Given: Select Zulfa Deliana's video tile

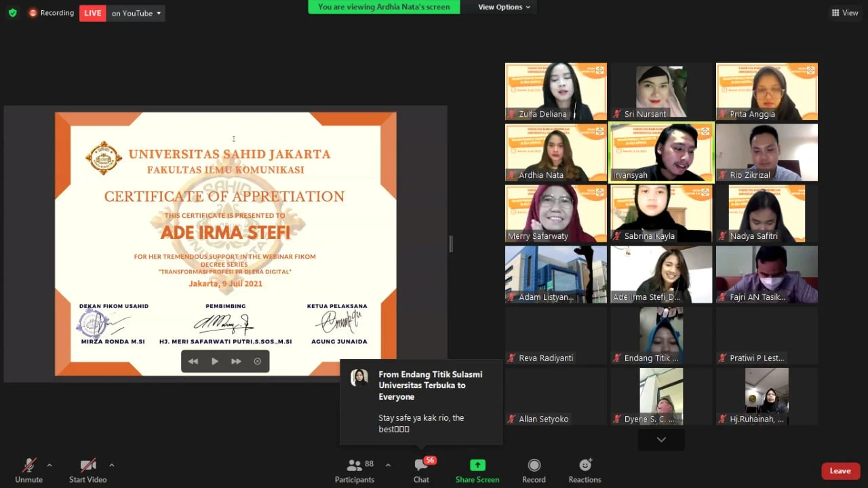Looking at the screenshot, I should click(556, 92).
